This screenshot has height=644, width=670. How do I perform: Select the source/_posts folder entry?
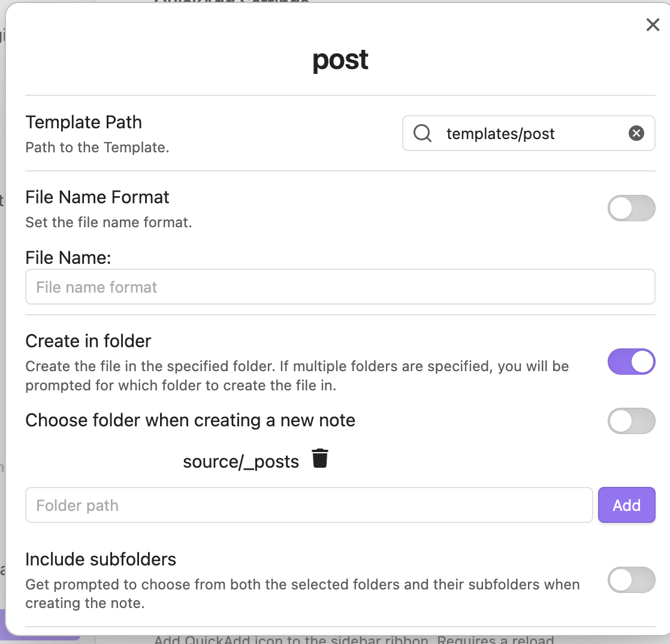(x=241, y=462)
